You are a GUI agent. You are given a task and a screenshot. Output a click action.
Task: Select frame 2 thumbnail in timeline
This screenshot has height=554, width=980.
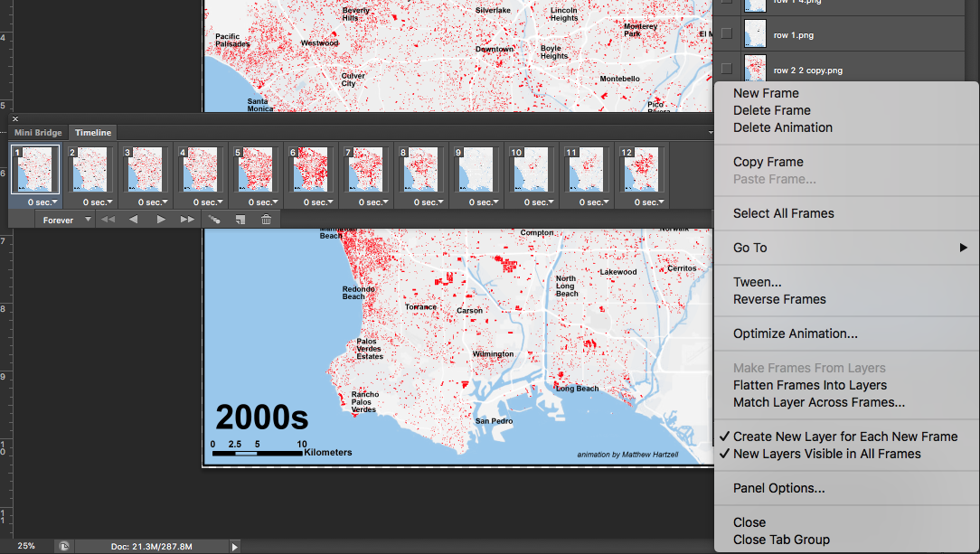pyautogui.click(x=90, y=169)
